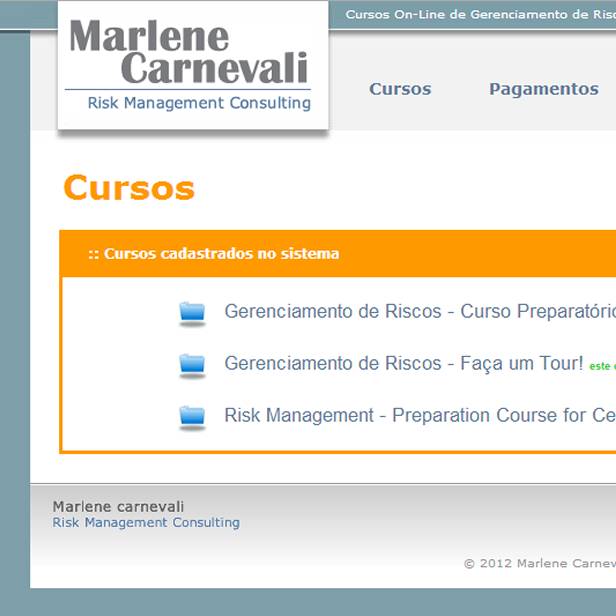Click folder icon beside Risk Management Preparation Course
This screenshot has width=616, height=616.
click(x=192, y=416)
